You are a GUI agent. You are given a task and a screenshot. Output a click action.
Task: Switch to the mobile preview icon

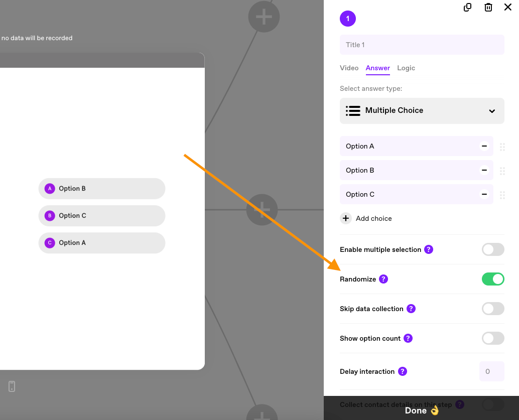[12, 386]
